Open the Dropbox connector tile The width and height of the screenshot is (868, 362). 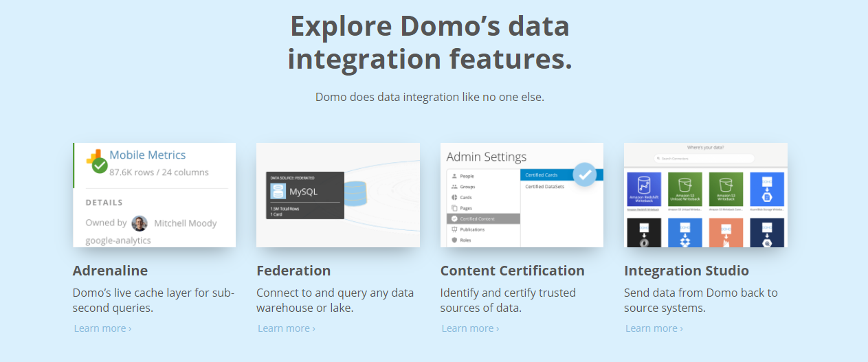click(685, 233)
